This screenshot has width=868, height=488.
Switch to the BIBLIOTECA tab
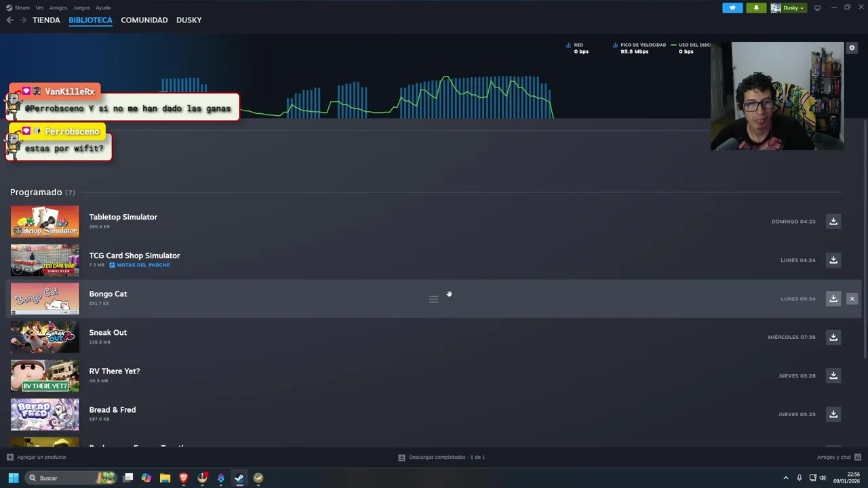pos(90,20)
